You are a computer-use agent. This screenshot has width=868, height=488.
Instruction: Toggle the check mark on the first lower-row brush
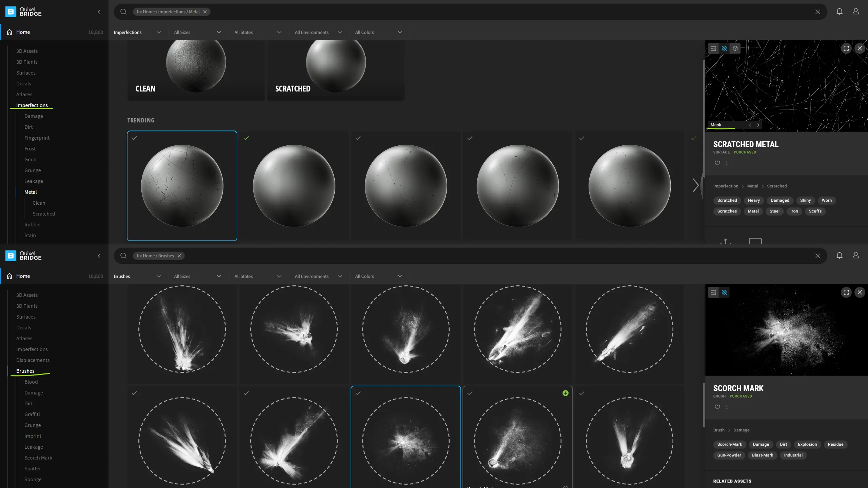pyautogui.click(x=134, y=393)
